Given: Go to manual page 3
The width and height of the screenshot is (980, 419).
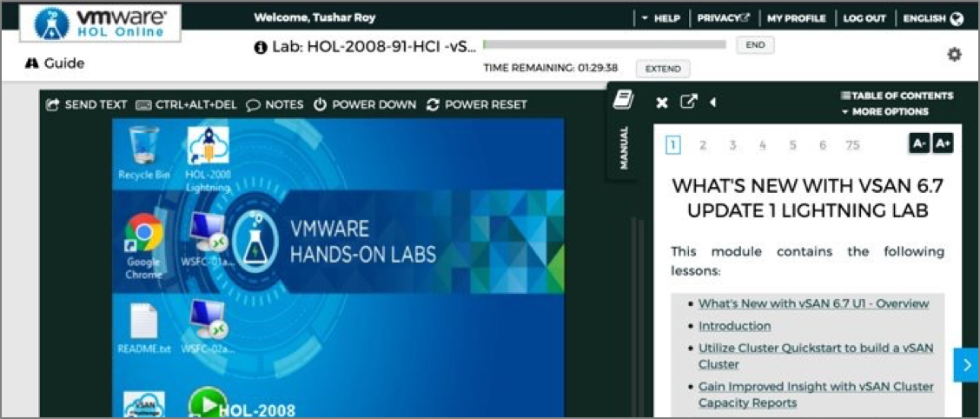Looking at the screenshot, I should tap(732, 145).
